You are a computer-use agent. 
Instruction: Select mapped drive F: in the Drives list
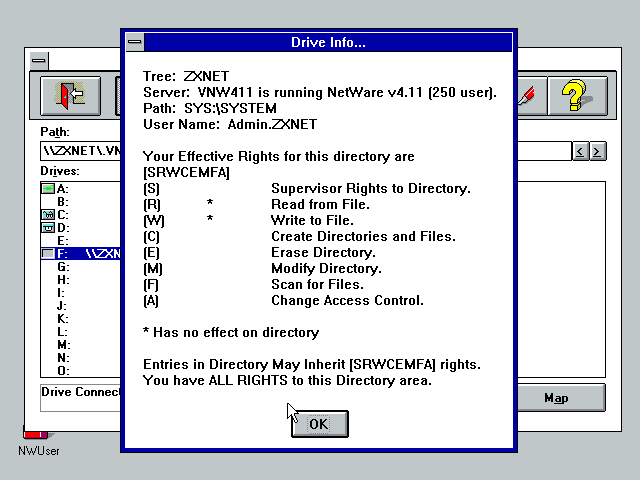tap(80, 254)
